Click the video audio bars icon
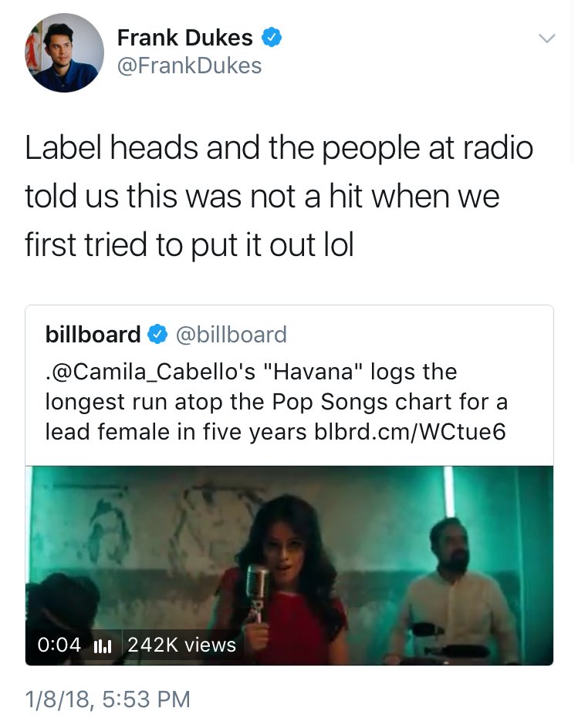578x728 pixels. click(x=102, y=645)
